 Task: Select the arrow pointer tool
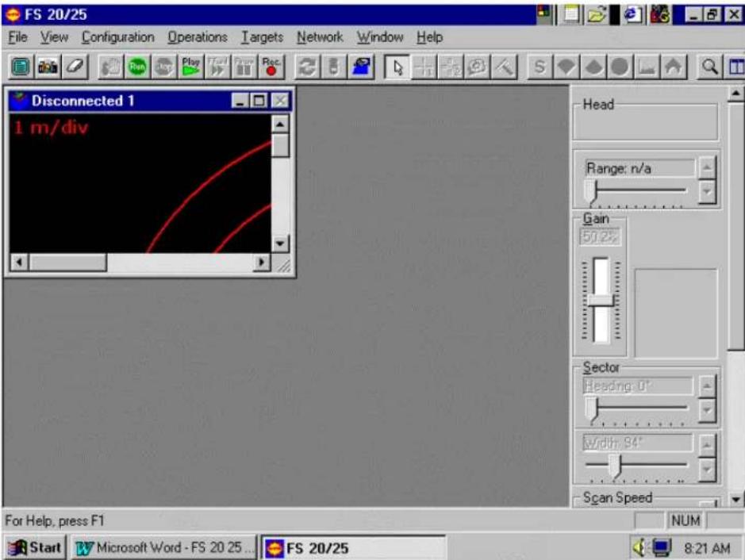(x=397, y=67)
